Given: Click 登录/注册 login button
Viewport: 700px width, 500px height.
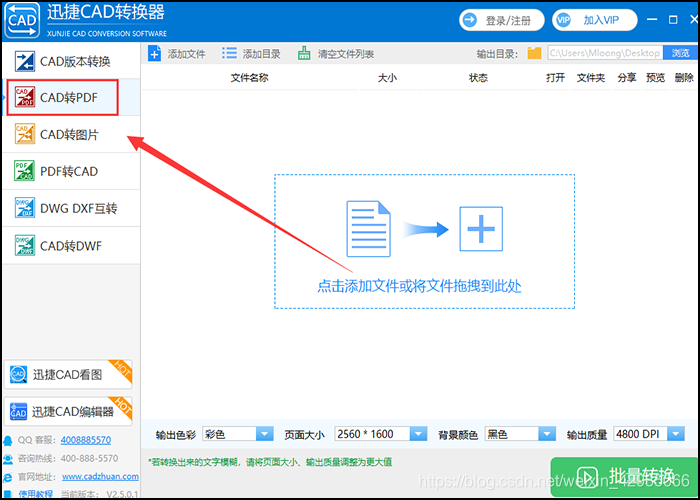Looking at the screenshot, I should click(502, 21).
